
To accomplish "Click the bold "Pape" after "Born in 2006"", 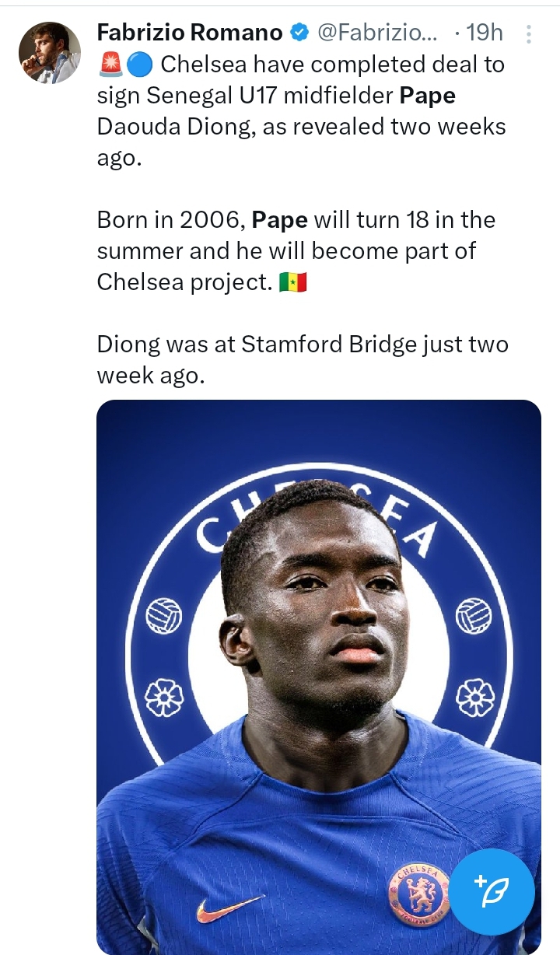I will click(280, 220).
